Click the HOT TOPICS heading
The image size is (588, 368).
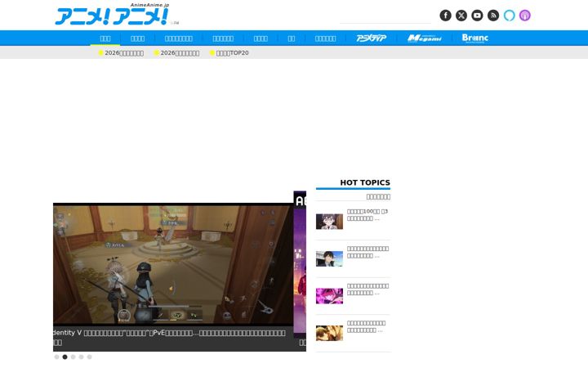tap(365, 182)
